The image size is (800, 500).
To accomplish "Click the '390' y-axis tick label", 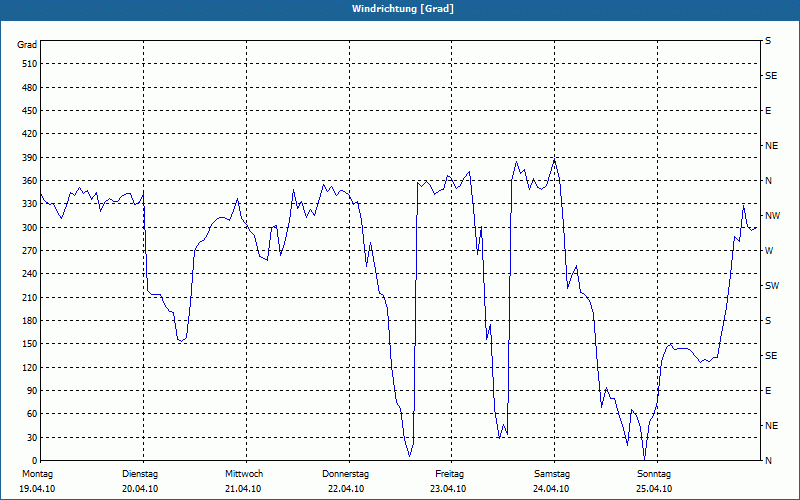I will [x=30, y=158].
